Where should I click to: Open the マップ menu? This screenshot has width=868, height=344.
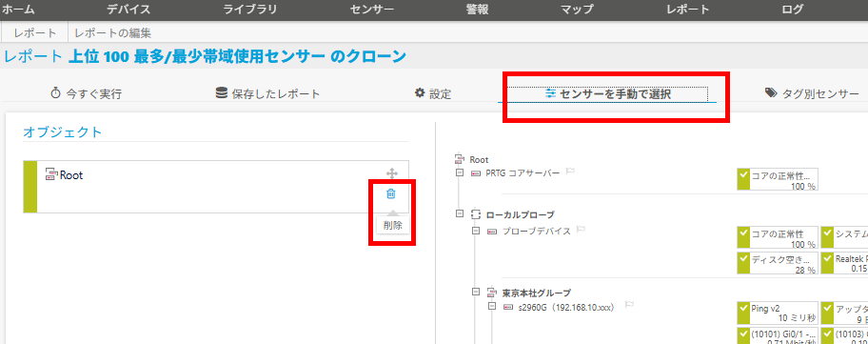pos(577,10)
